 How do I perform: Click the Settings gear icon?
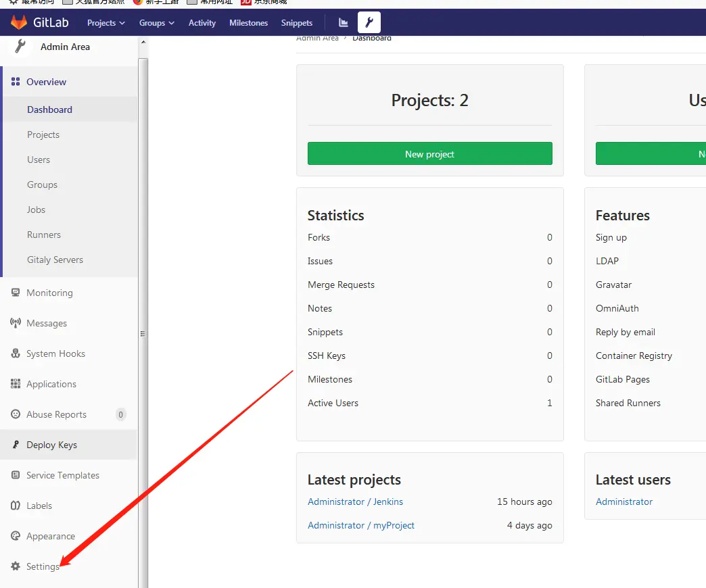(16, 566)
